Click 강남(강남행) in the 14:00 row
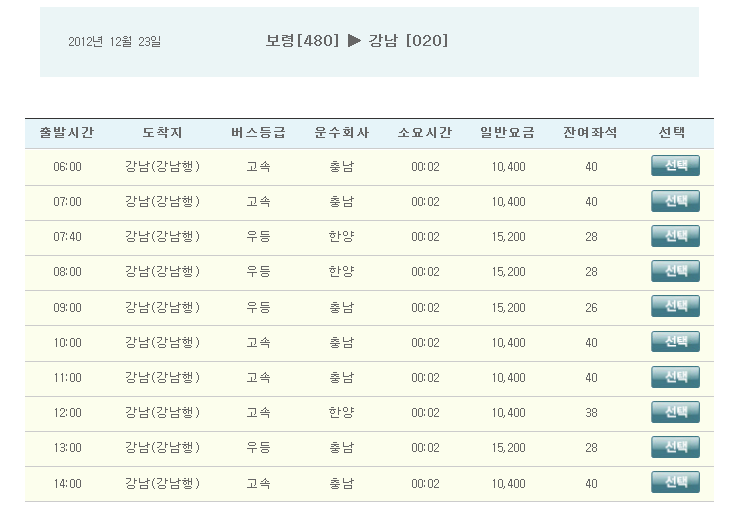Image resolution: width=733 pixels, height=506 pixels. tap(162, 483)
